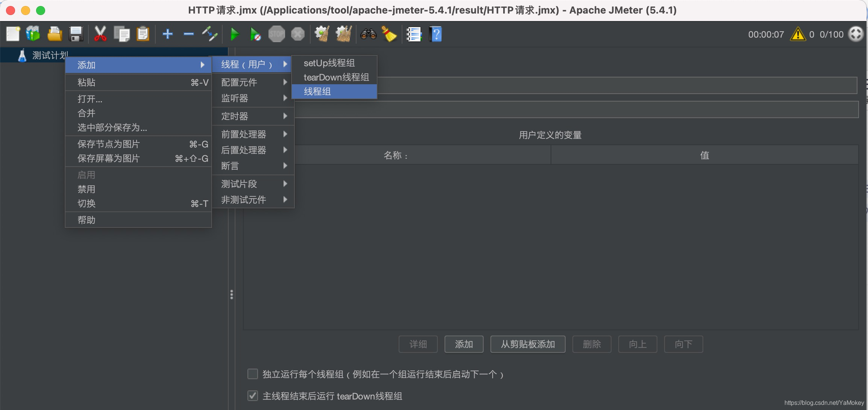Click the 从剪贴板添加 button

point(528,344)
